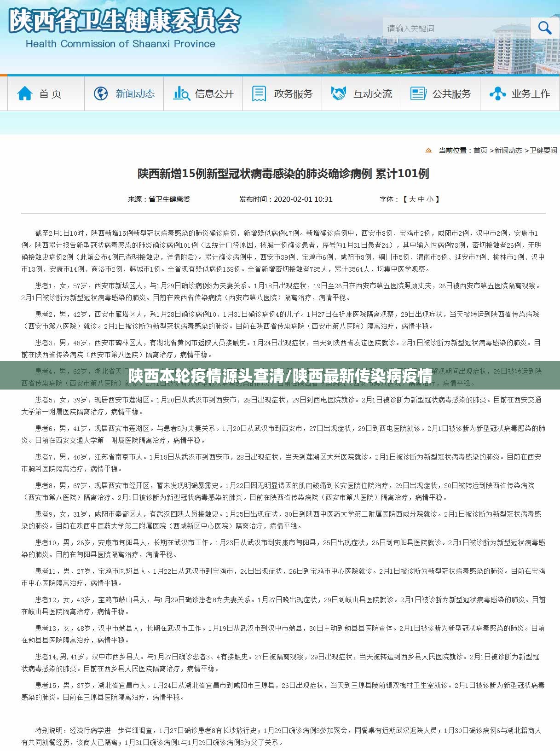Click the paragraph starting 患者9,女,31岁
560x751 pixels.
tap(282, 520)
